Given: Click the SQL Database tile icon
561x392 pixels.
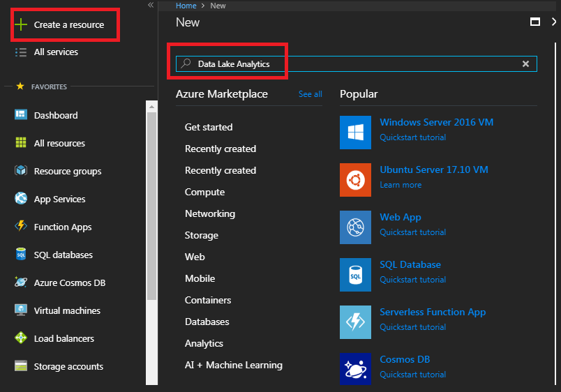Looking at the screenshot, I should tap(355, 275).
